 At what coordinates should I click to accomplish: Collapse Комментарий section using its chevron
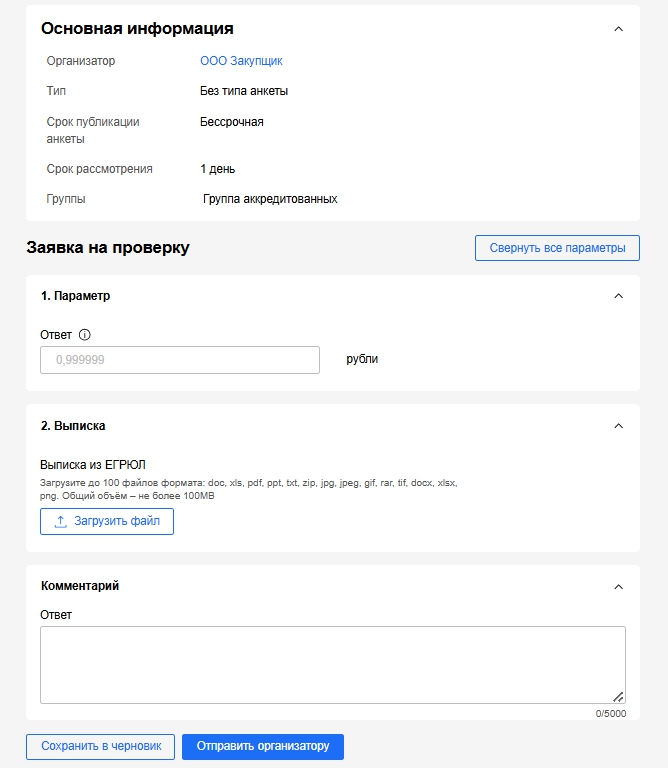click(x=618, y=586)
